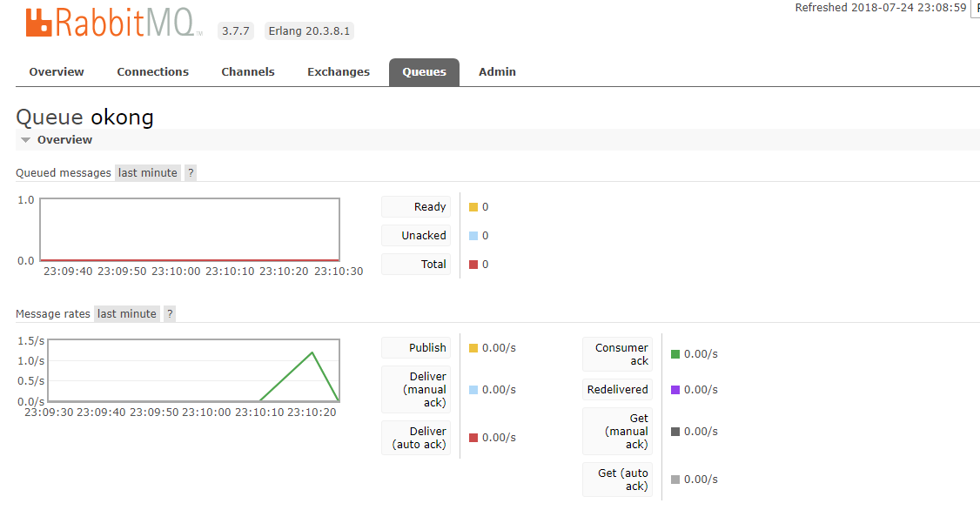Click the Queued messages chart
The width and height of the screenshot is (980, 510).
coord(190,230)
